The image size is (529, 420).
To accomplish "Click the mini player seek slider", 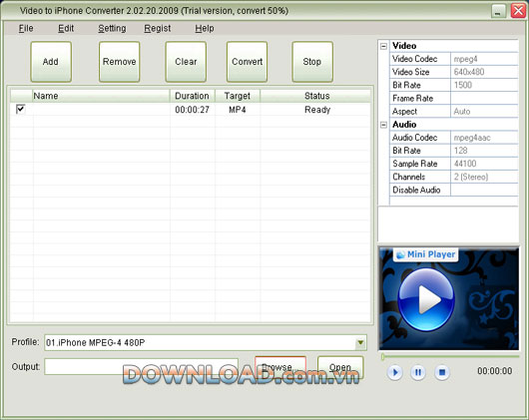I will 450,356.
